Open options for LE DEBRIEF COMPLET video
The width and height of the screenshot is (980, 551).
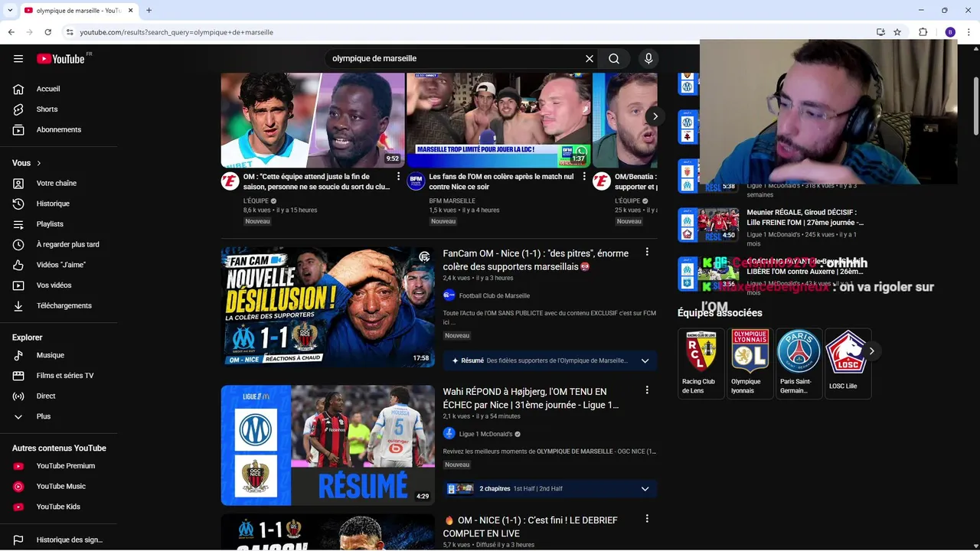(x=647, y=519)
